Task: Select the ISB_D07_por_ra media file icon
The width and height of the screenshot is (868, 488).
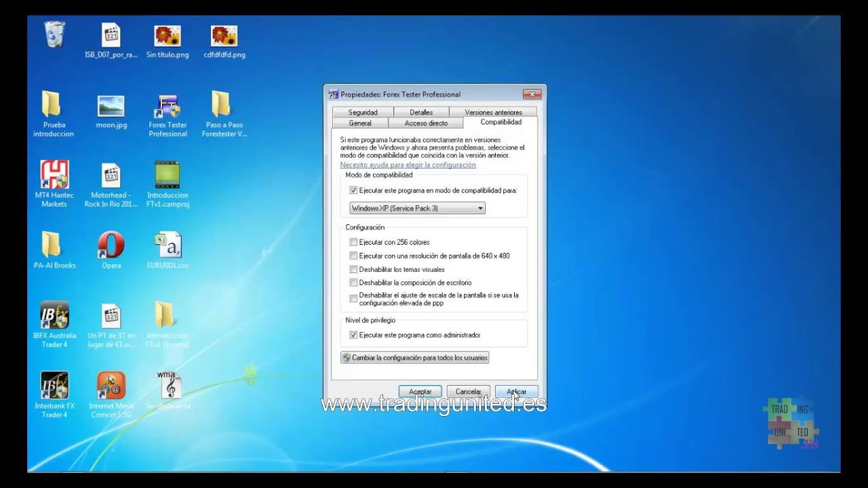Action: coord(111,35)
